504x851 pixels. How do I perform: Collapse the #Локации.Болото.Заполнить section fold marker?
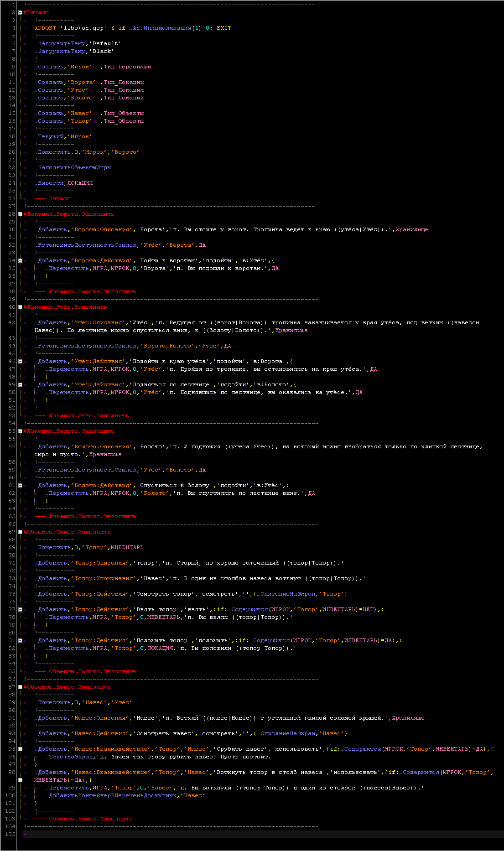click(x=20, y=431)
